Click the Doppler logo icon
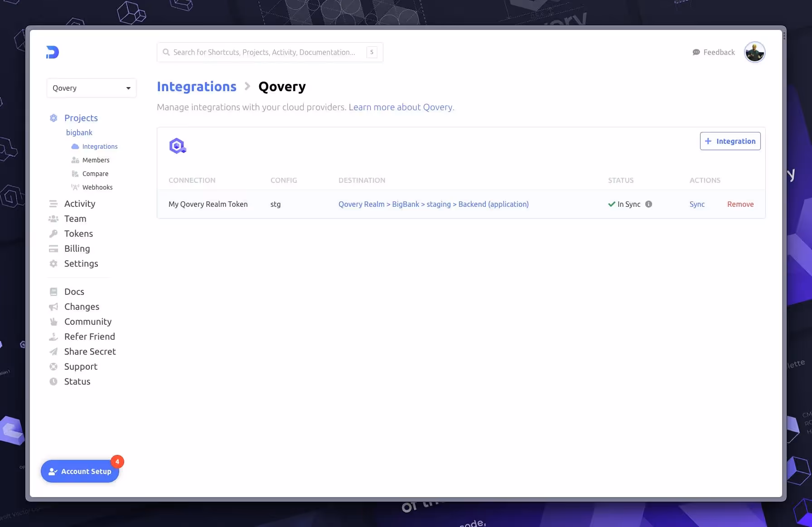 (x=53, y=52)
